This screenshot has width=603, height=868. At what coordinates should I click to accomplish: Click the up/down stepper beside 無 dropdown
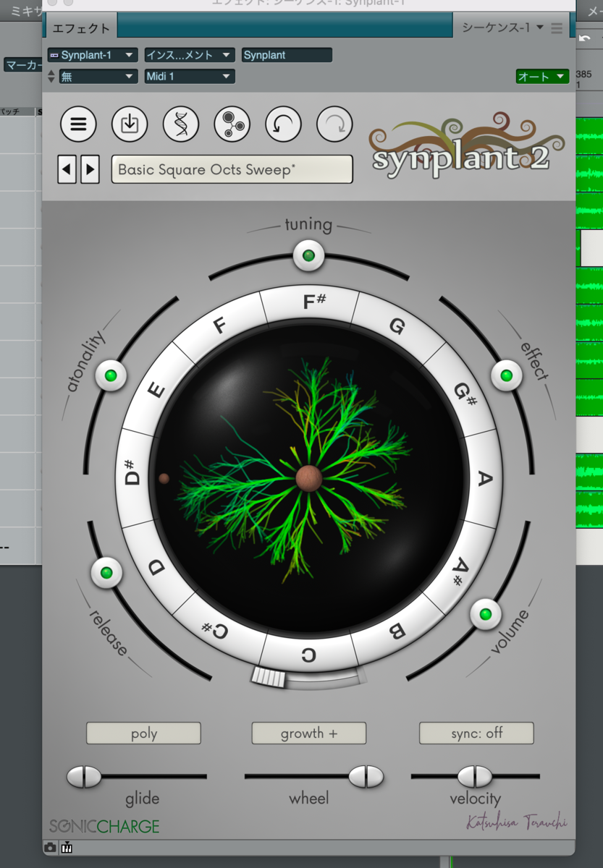click(51, 76)
